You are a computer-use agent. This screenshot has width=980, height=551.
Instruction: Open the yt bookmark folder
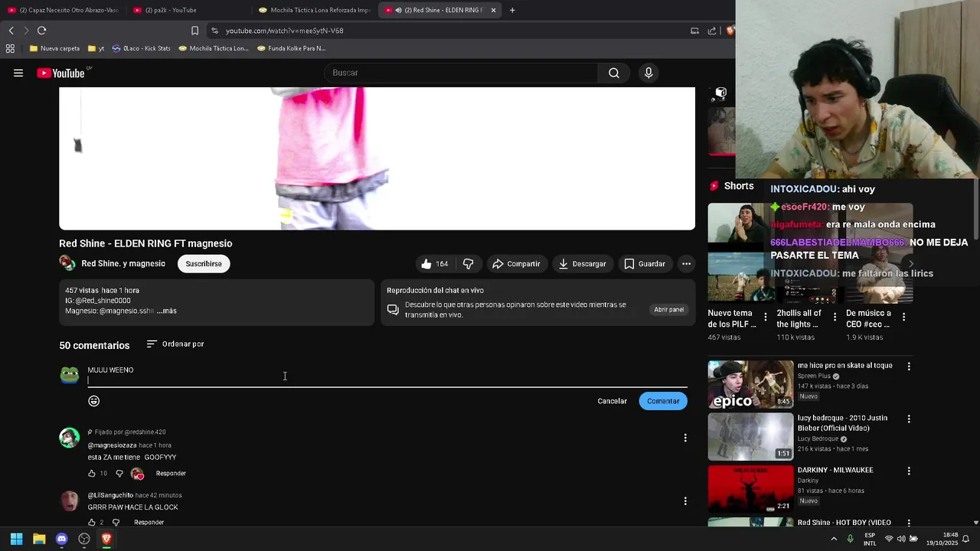pos(96,48)
